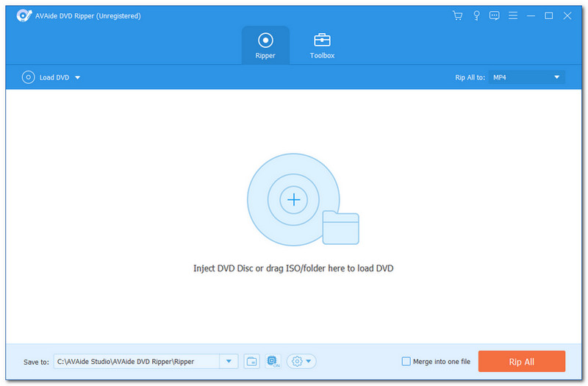Switch to the Toolbox tab
This screenshot has width=588, height=386.
(x=322, y=46)
